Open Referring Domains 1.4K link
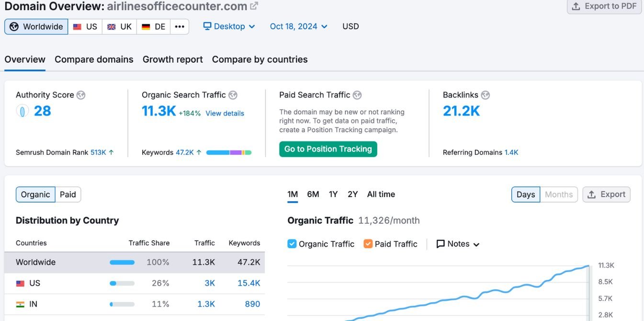The image size is (644, 321). [511, 152]
